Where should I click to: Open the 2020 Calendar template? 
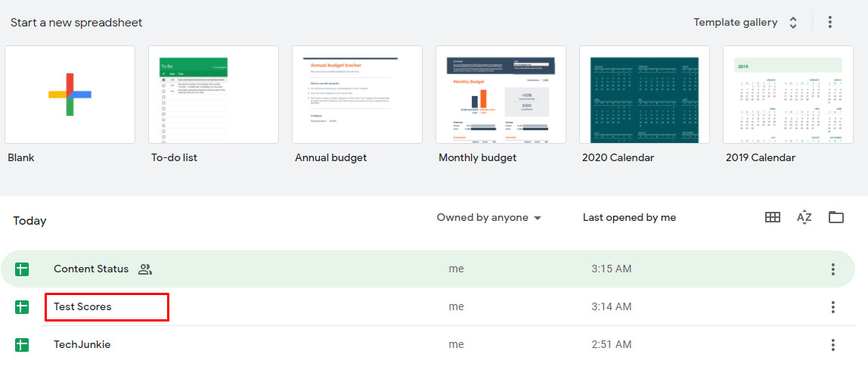[x=644, y=95]
